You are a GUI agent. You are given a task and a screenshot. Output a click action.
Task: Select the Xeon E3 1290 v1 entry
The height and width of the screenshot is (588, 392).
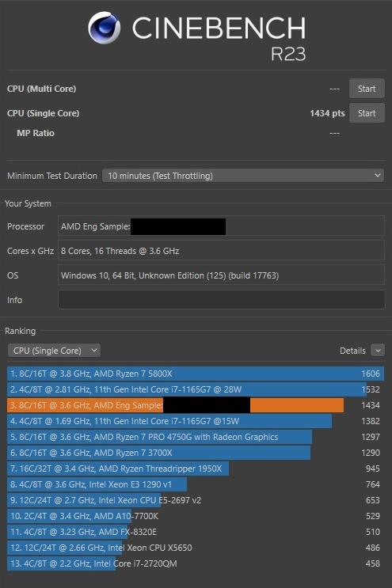[196, 484]
